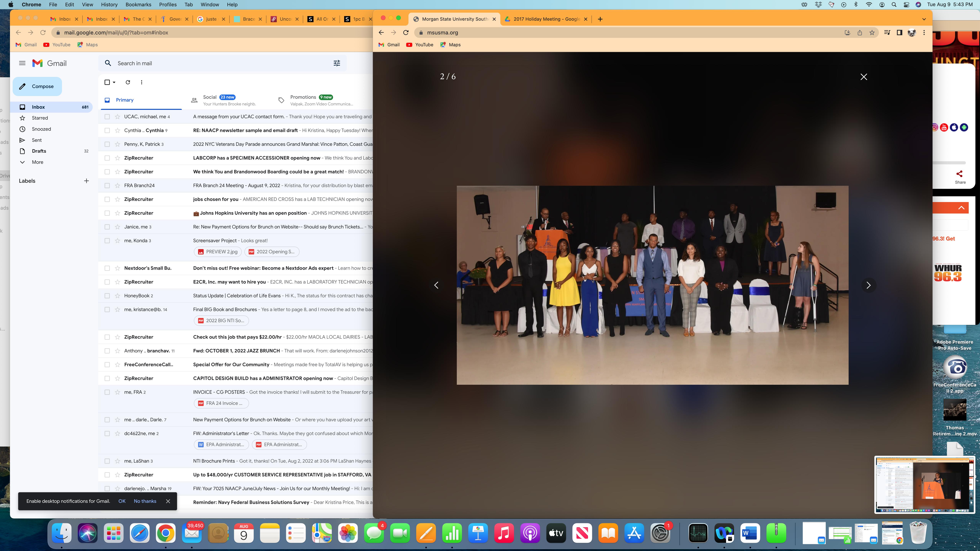Open the Gmail main menu hamburger icon

click(22, 63)
